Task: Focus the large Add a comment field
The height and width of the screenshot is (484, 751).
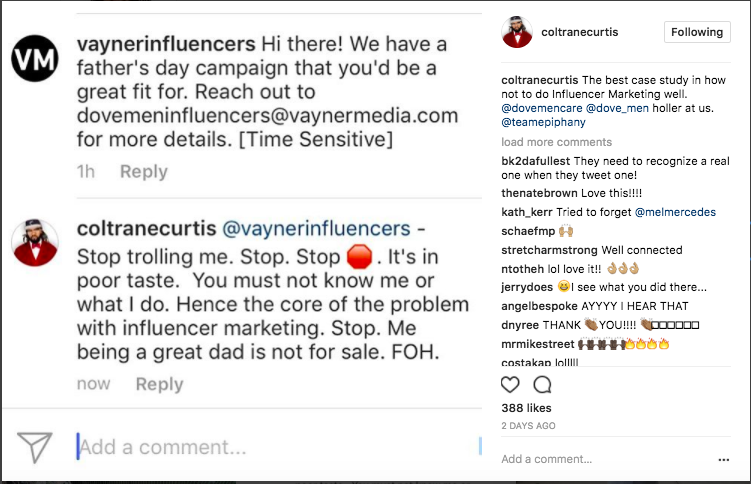Action: click(270, 446)
